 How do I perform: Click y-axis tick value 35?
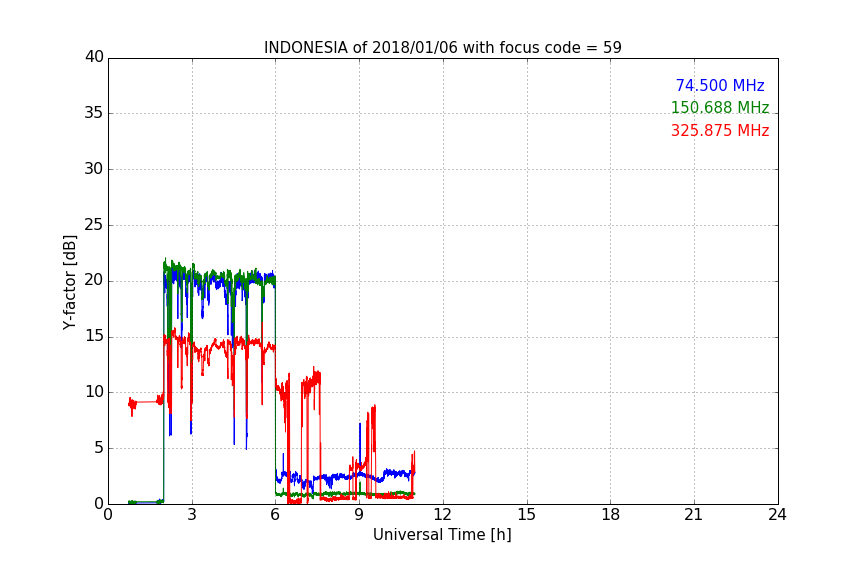coord(94,113)
